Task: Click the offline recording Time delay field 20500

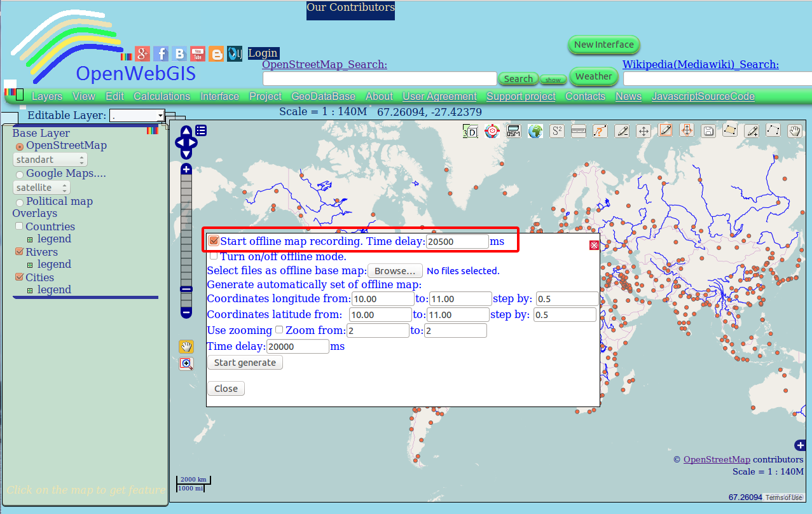Action: [x=457, y=242]
